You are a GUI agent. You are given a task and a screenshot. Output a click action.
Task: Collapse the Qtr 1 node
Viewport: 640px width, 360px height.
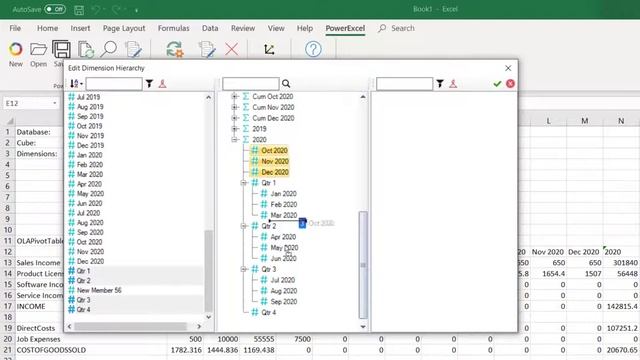[x=244, y=183]
